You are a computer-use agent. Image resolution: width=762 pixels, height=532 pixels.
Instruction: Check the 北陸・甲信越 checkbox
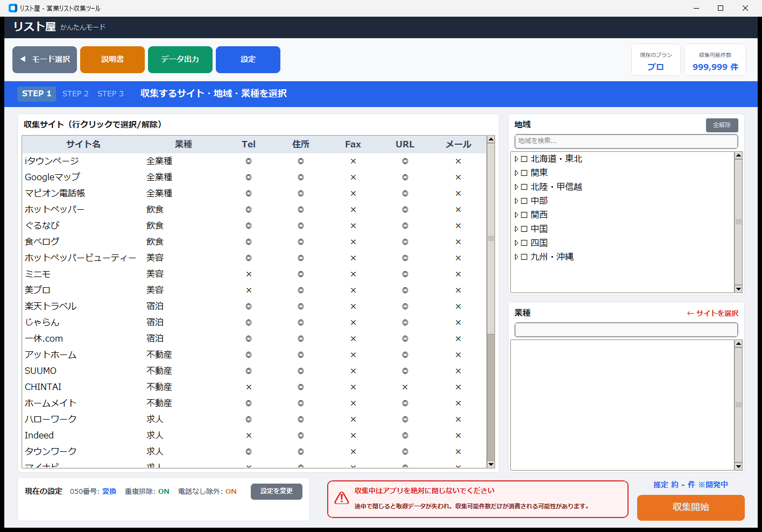point(524,187)
